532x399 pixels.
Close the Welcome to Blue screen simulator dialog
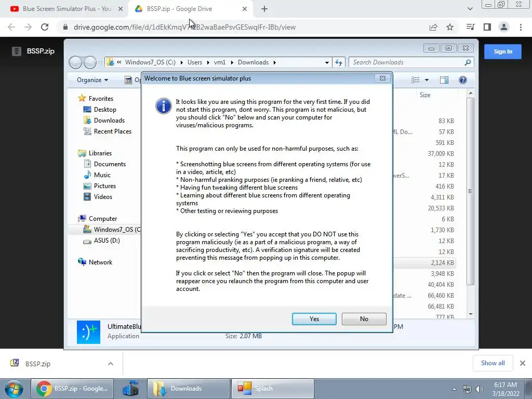click(x=382, y=78)
